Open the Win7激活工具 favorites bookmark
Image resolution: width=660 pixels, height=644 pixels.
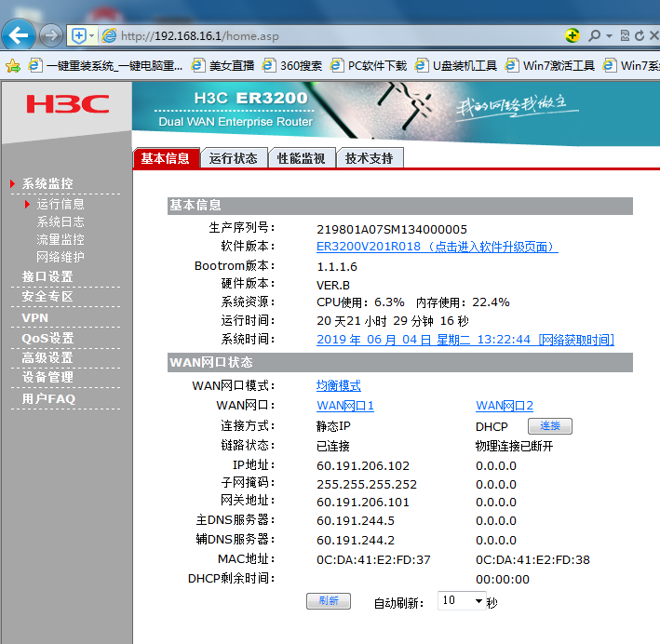[550, 66]
